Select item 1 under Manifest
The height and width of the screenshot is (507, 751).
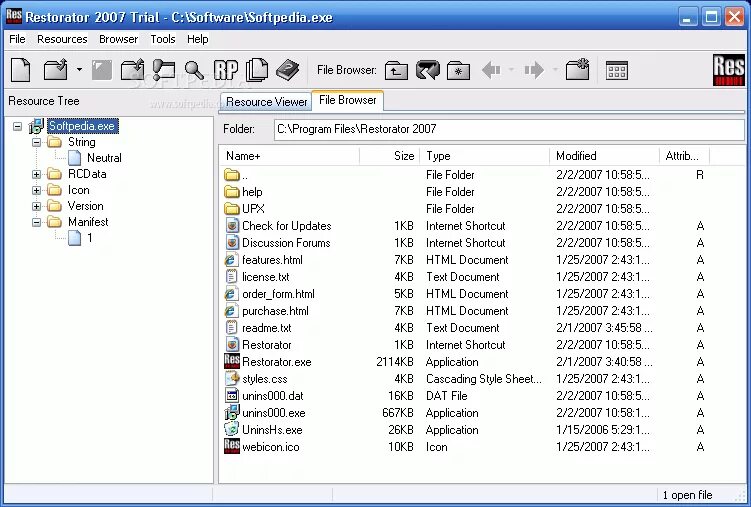90,238
